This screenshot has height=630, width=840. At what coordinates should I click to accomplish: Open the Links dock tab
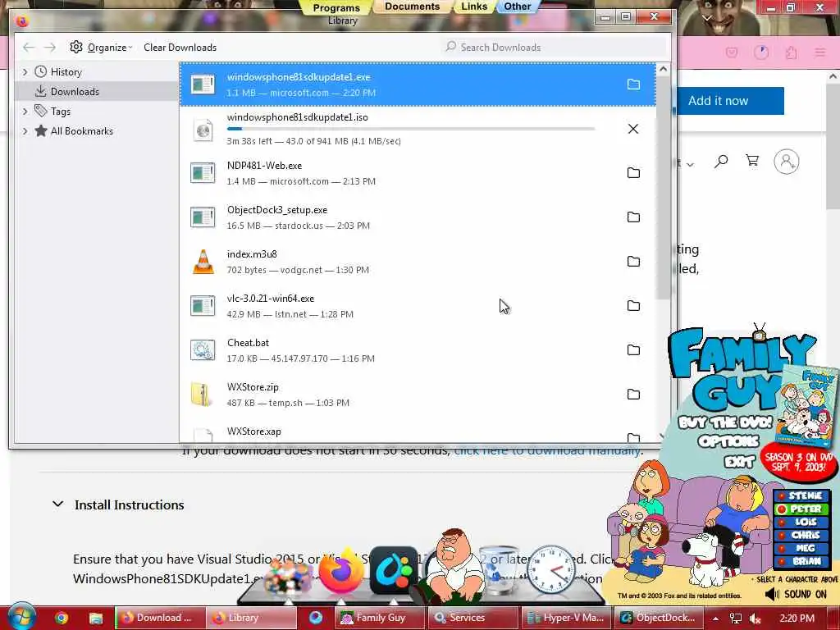(x=474, y=7)
